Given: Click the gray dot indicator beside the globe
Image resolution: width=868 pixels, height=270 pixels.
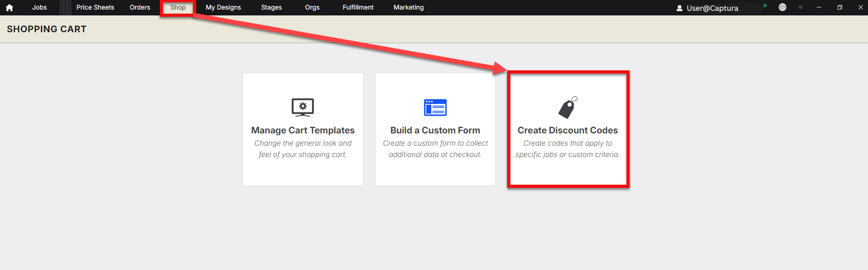Looking at the screenshot, I should [x=800, y=7].
